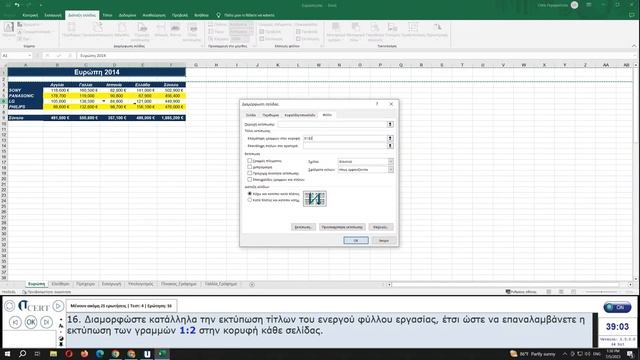Click the previous question arrow in the test panel
This screenshot has width=640, height=360.
15,322
